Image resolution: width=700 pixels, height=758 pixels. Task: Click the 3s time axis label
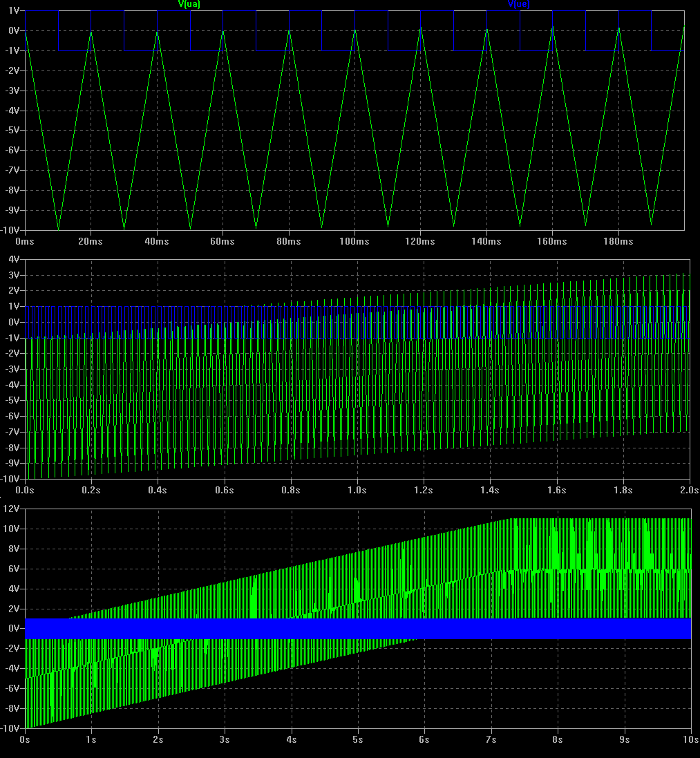click(x=225, y=739)
